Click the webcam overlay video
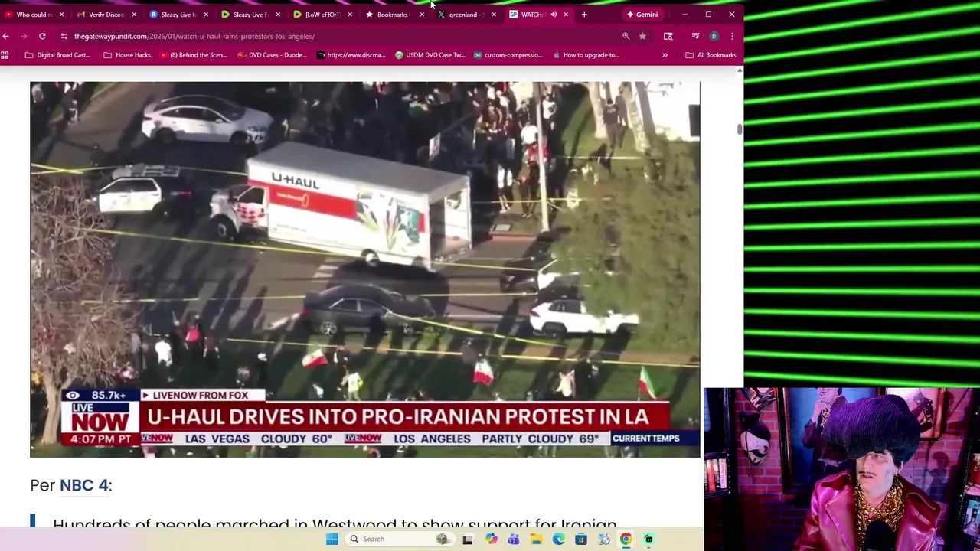 (x=841, y=469)
